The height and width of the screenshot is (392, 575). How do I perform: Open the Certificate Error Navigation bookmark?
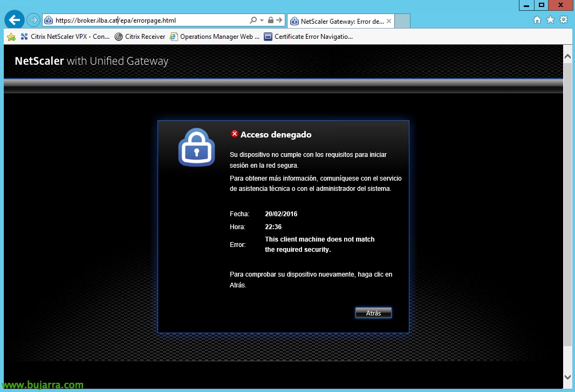(309, 37)
